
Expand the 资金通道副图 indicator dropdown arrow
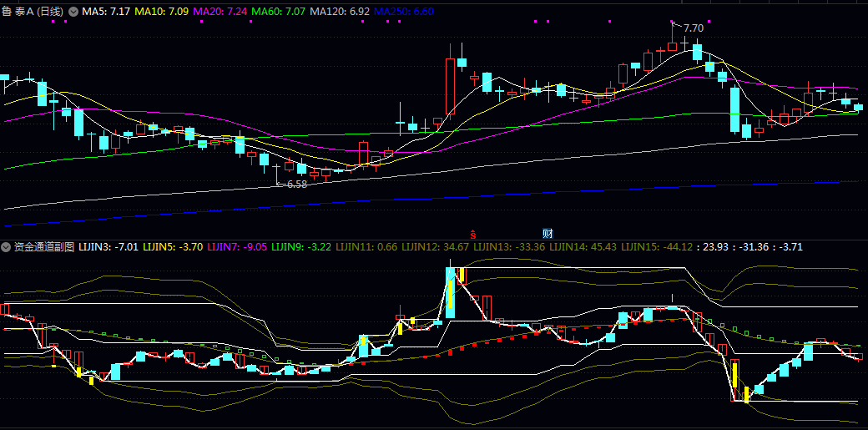(x=8, y=247)
